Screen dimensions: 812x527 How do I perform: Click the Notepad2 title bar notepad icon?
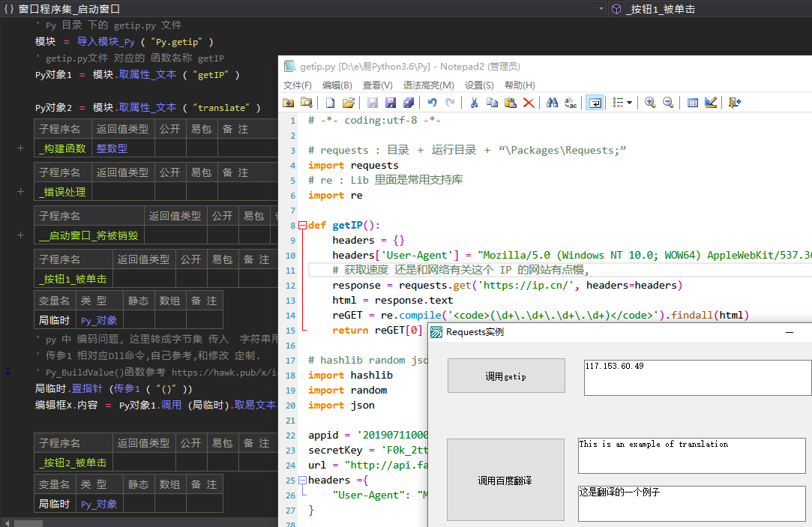[x=289, y=66]
